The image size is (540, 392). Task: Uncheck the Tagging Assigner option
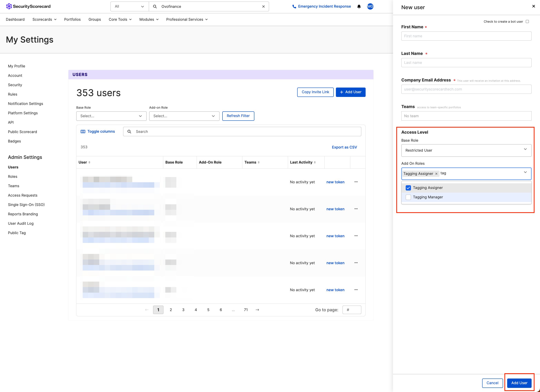pos(408,188)
